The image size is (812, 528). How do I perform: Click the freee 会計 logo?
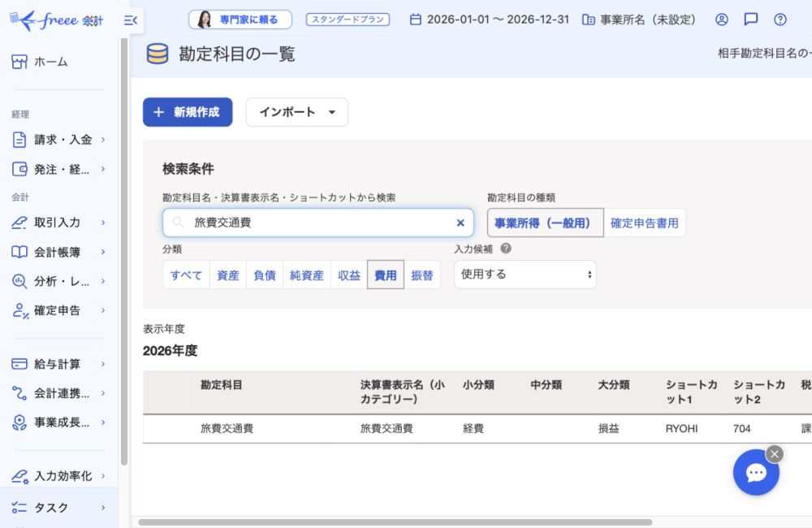(x=57, y=20)
